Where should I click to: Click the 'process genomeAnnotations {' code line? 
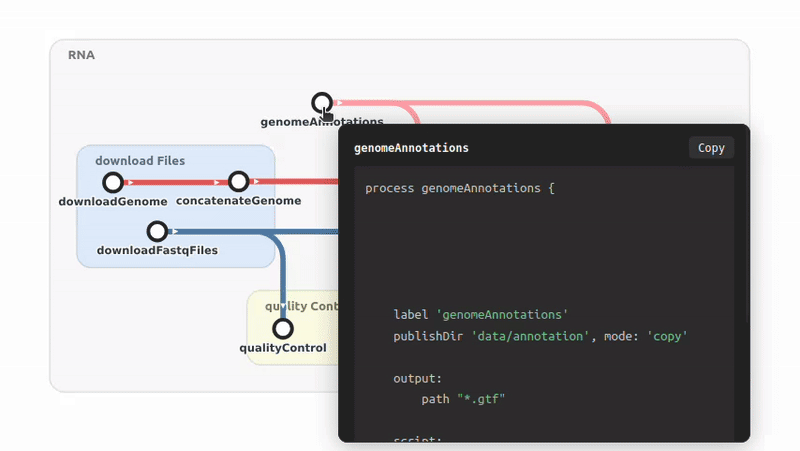click(460, 188)
